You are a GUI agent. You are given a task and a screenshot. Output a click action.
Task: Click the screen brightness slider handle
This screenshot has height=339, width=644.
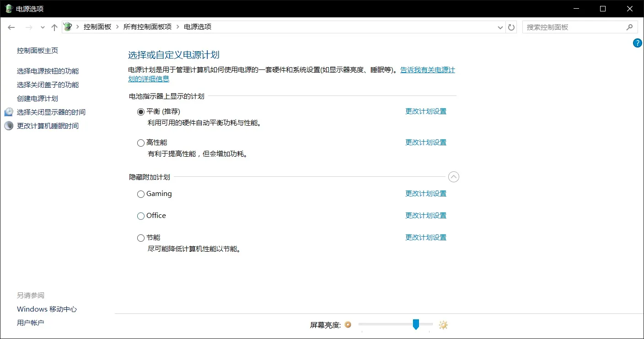(416, 324)
